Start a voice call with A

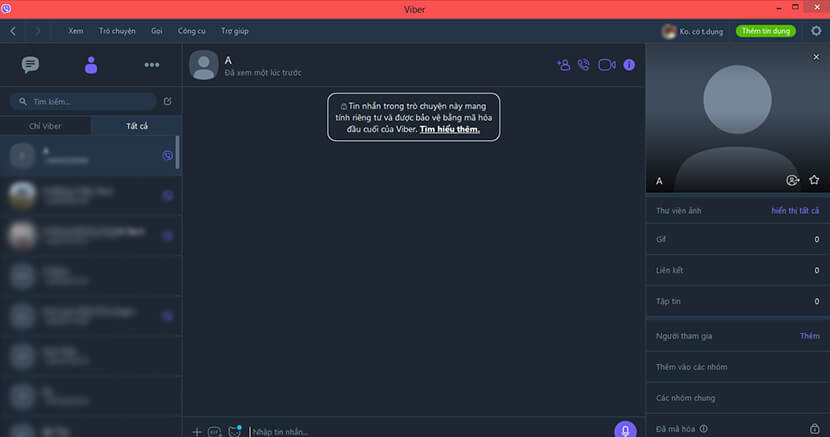tap(584, 65)
